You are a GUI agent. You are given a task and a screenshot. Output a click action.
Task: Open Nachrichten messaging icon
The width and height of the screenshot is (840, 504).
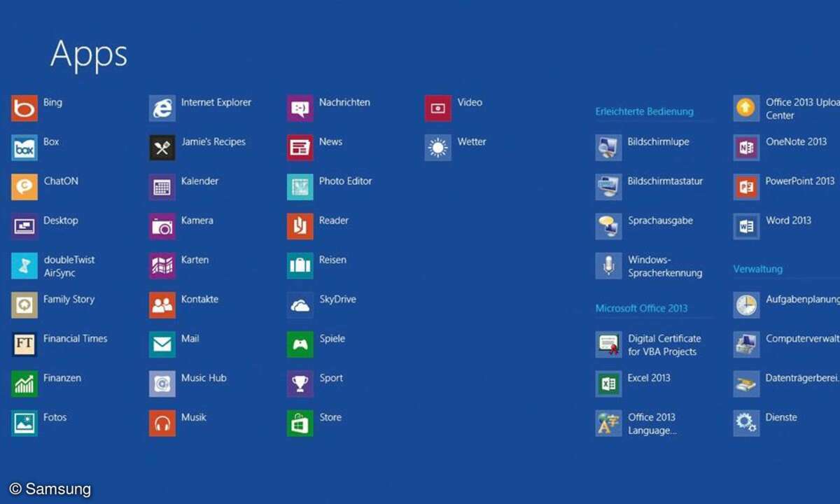click(300, 108)
